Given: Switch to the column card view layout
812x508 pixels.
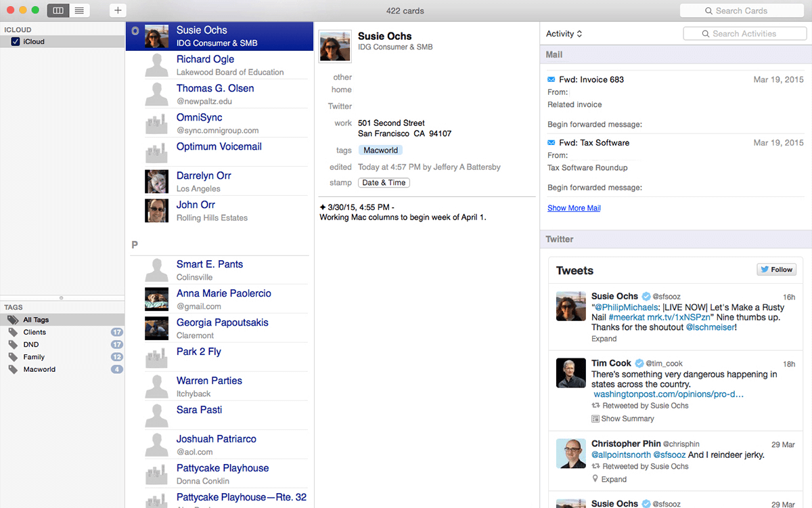Looking at the screenshot, I should click(x=58, y=10).
